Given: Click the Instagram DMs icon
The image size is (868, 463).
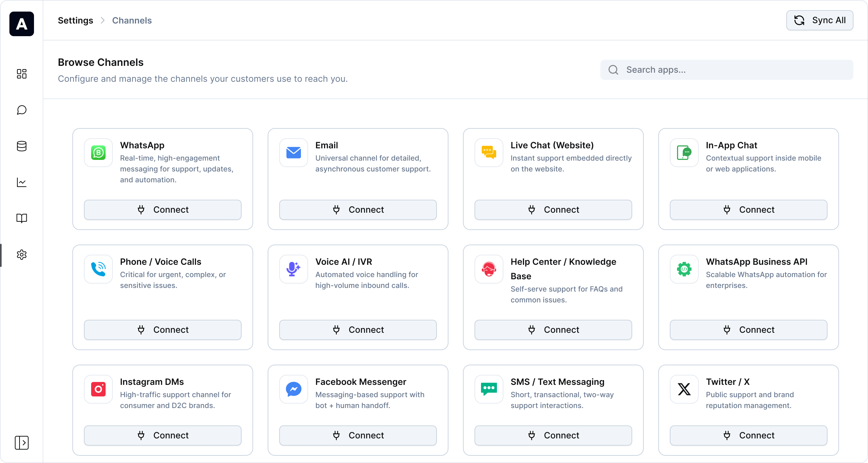Looking at the screenshot, I should [98, 389].
